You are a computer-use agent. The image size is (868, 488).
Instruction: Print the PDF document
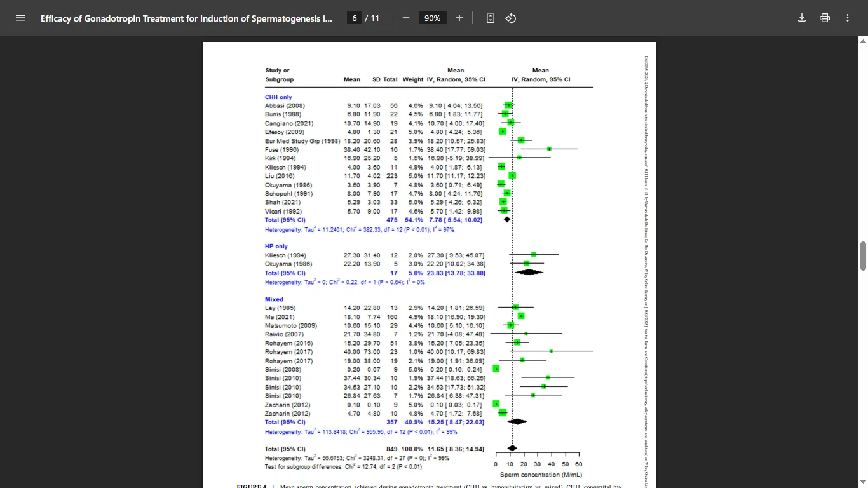click(x=825, y=18)
